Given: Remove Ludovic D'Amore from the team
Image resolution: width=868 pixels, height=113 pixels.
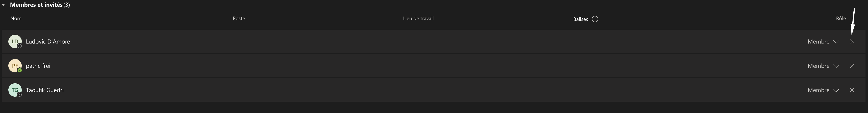Looking at the screenshot, I should click(x=852, y=41).
